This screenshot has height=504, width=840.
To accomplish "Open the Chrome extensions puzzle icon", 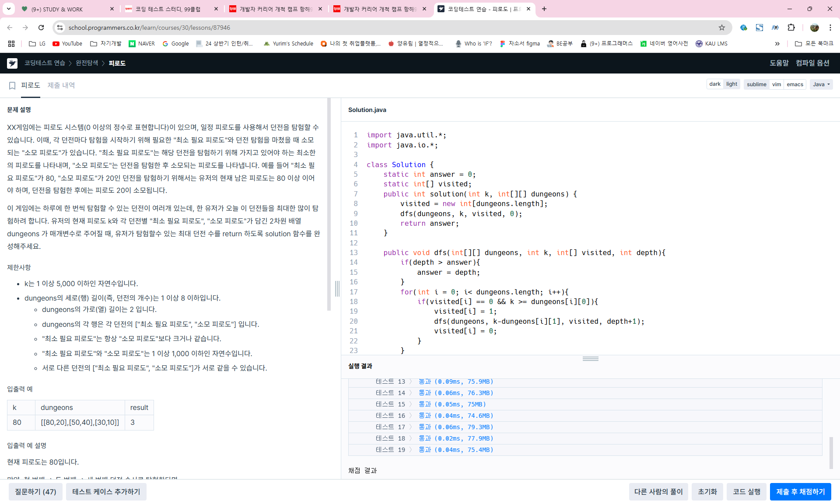I will coord(791,28).
